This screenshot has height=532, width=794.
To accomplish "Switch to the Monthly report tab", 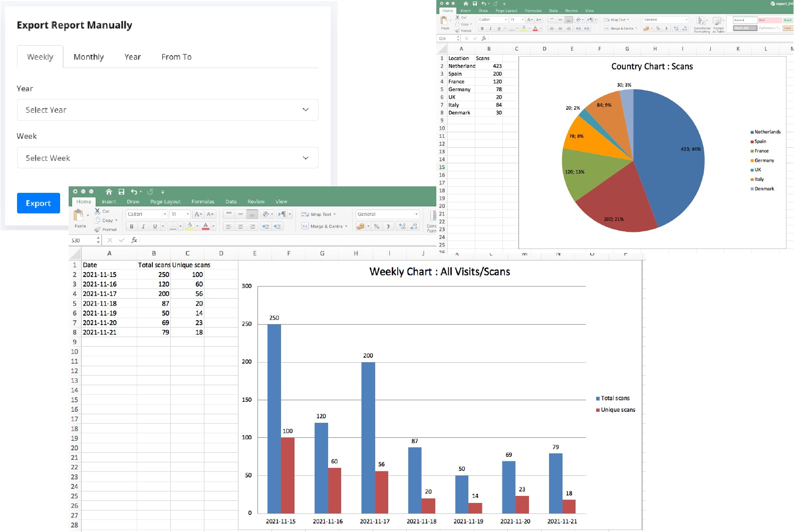I will 89,57.
